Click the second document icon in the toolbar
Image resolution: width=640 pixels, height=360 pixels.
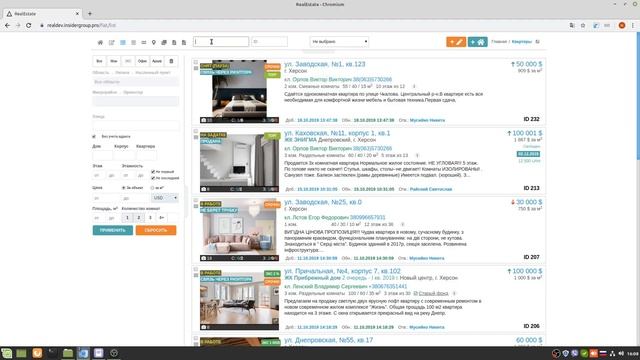click(x=184, y=42)
